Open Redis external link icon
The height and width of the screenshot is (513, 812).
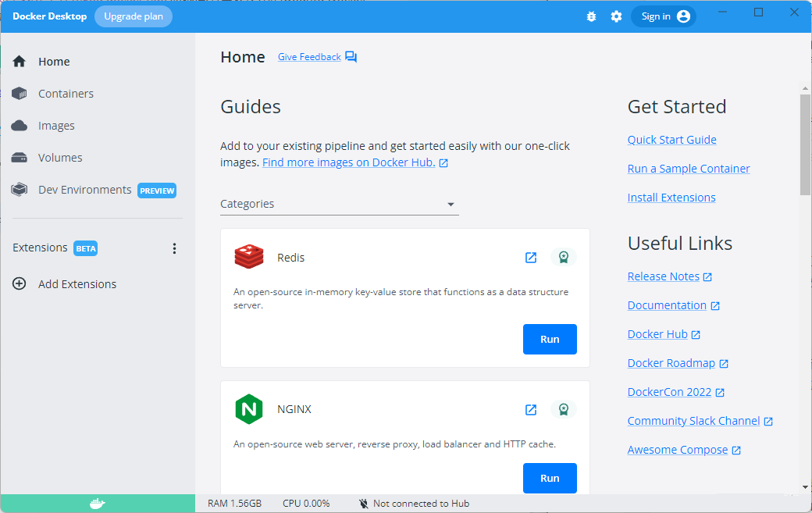coord(531,257)
